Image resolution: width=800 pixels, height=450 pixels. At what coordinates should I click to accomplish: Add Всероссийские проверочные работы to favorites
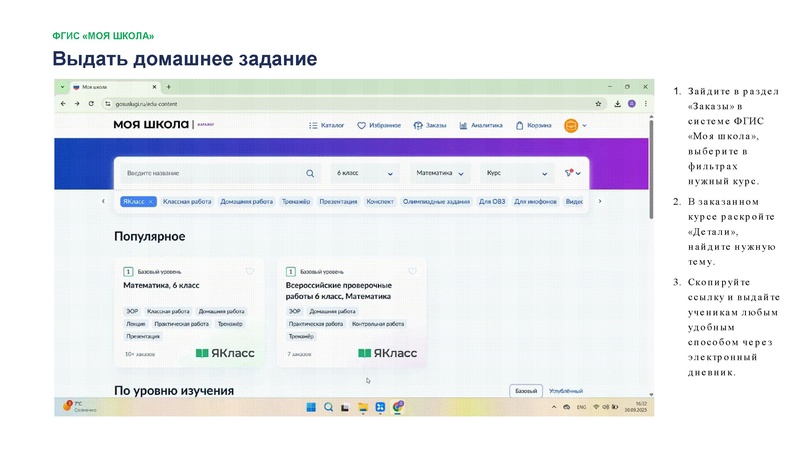412,271
